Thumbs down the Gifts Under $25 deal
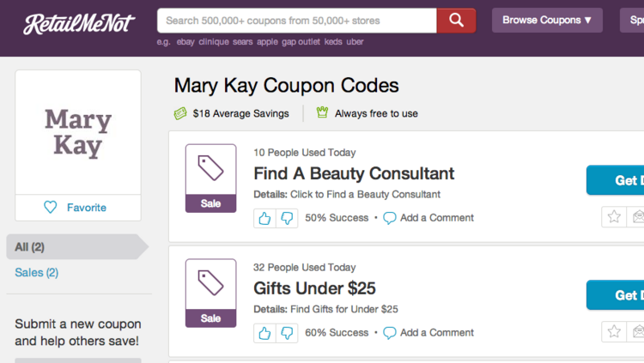Viewport: 644px width, 363px height. [287, 333]
